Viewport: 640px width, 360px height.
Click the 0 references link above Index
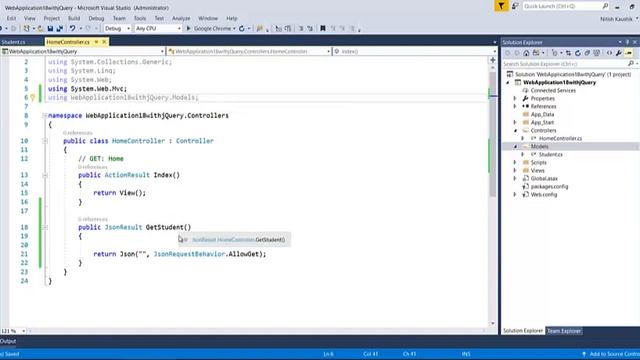(93, 167)
